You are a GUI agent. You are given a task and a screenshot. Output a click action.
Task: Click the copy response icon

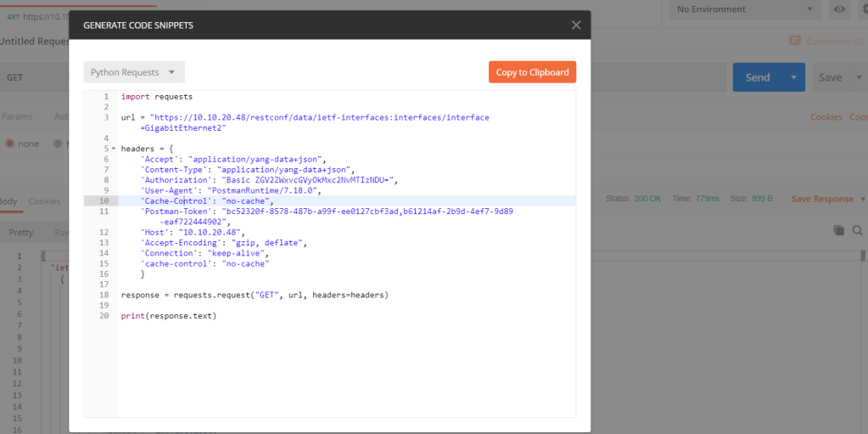pos(838,230)
